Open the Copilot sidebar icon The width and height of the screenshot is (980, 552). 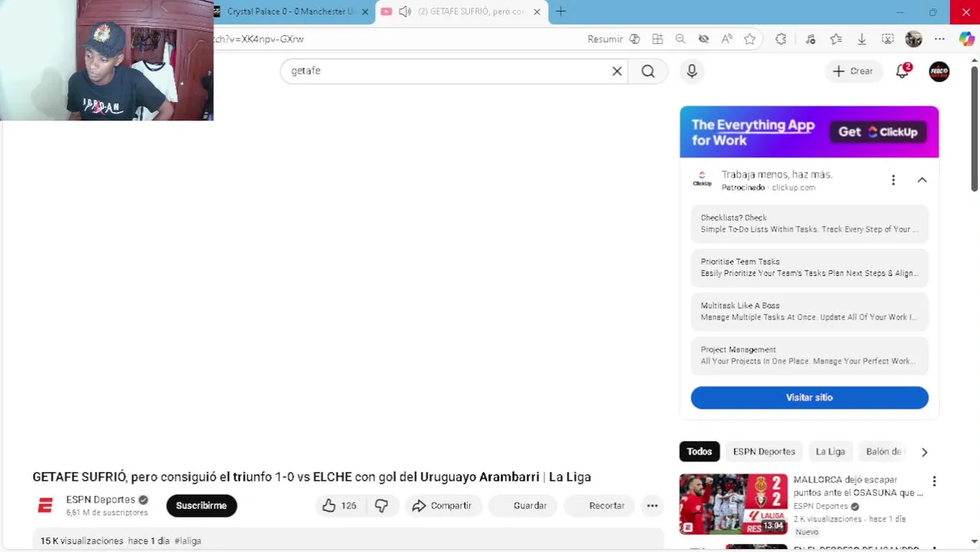point(966,39)
